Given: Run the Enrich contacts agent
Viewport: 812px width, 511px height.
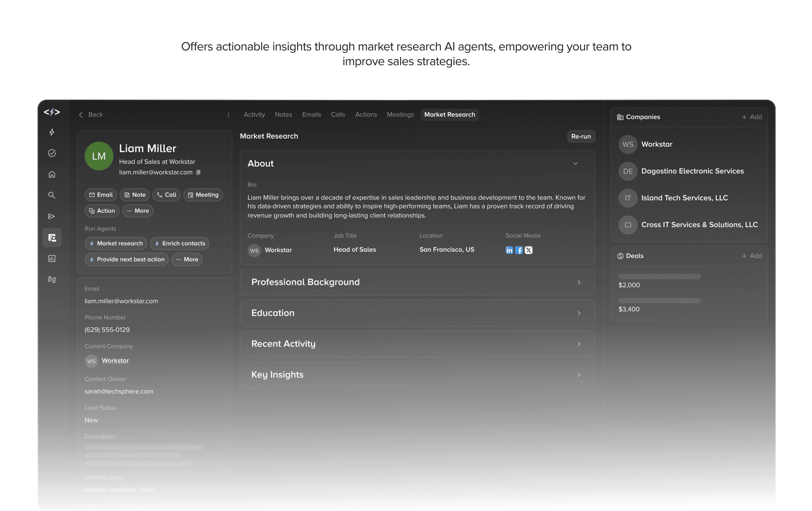Looking at the screenshot, I should pos(180,243).
